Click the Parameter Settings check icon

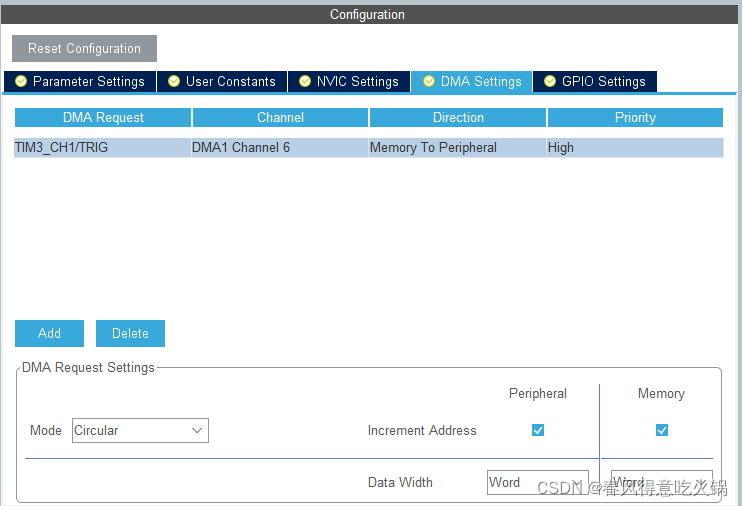pos(21,81)
